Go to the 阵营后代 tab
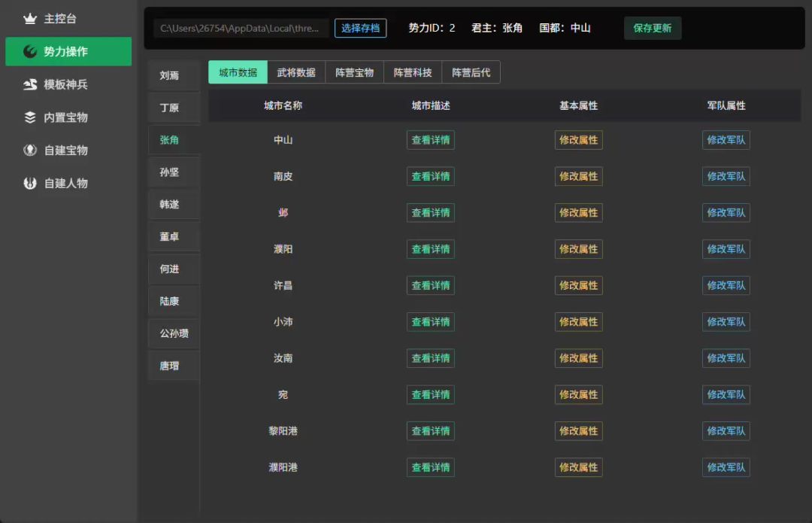The height and width of the screenshot is (523, 812). pos(471,73)
